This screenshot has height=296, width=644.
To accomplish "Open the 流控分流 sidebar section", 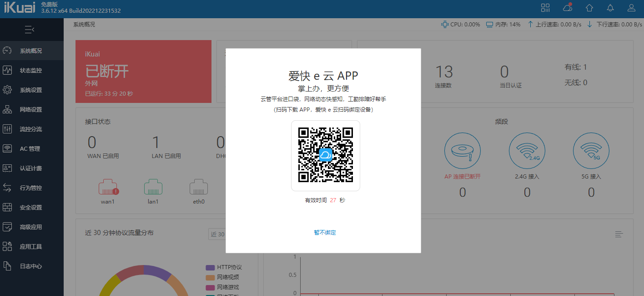I will tap(32, 129).
